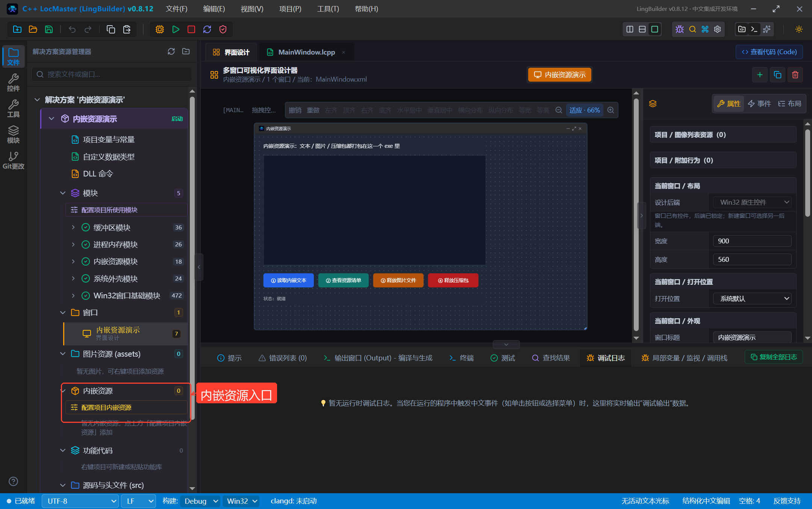Toggle the split-columns layout icon
This screenshot has width=812, height=509.
point(630,29)
